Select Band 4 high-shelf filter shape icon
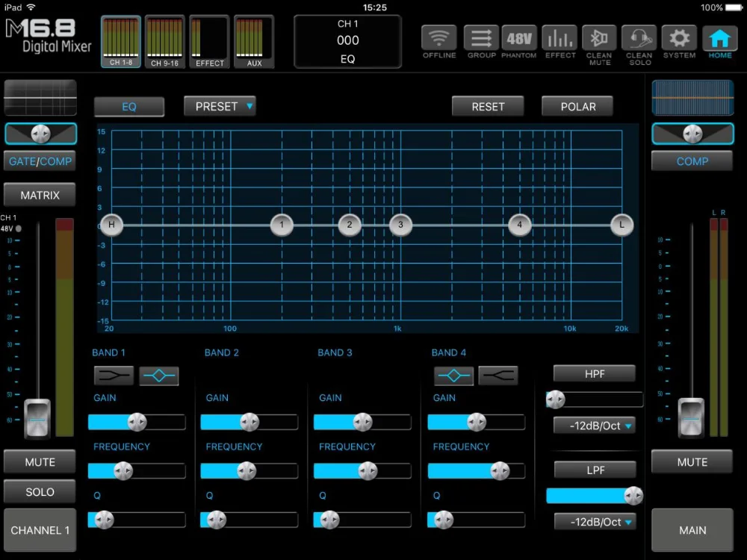The image size is (747, 560). (x=498, y=376)
